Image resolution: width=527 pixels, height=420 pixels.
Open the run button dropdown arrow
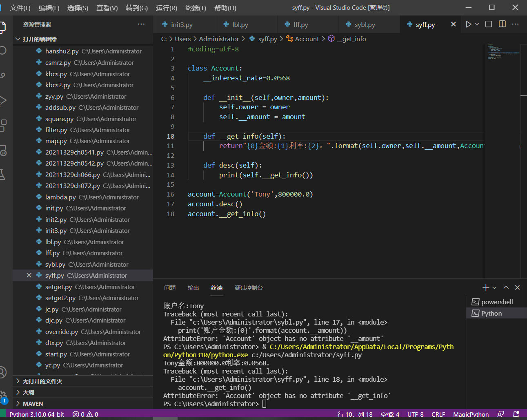[x=477, y=24]
